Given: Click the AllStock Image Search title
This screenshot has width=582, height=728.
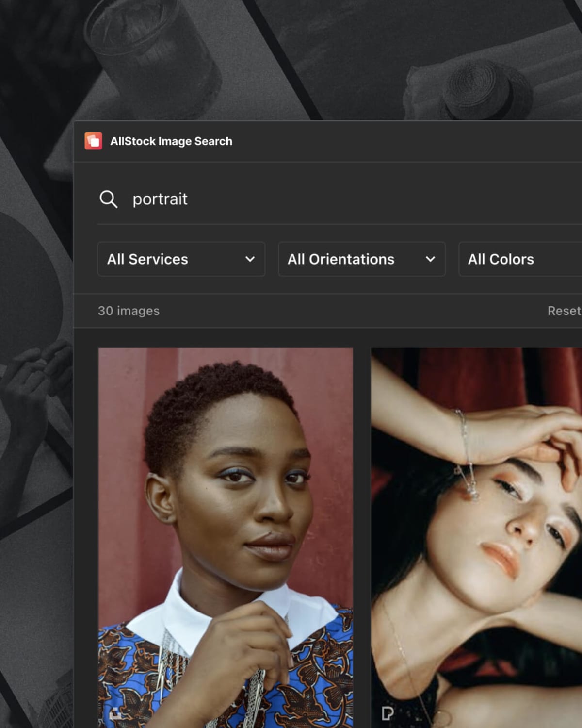Looking at the screenshot, I should (171, 141).
